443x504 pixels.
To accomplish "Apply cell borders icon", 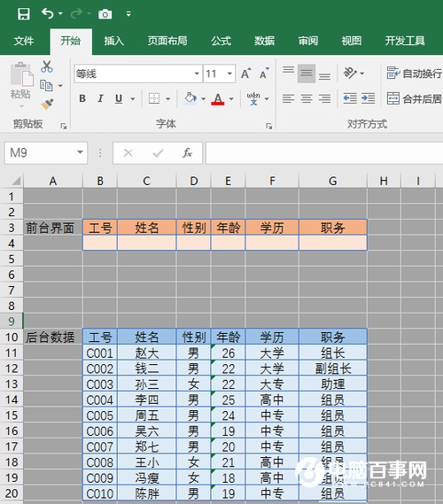I will [x=153, y=98].
